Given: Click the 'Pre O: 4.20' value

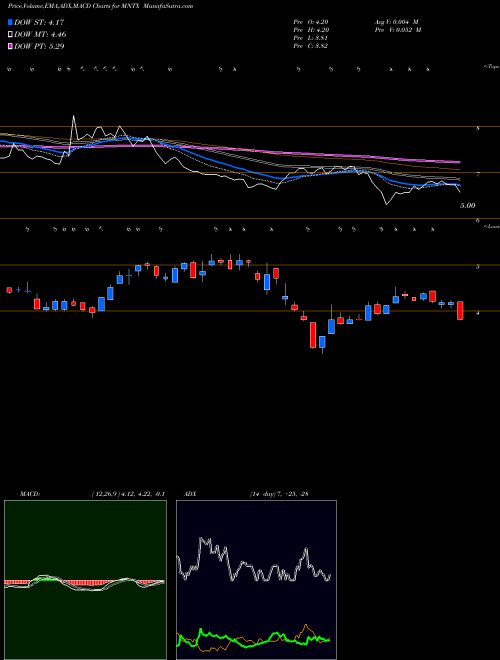Looking at the screenshot, I should (311, 22).
